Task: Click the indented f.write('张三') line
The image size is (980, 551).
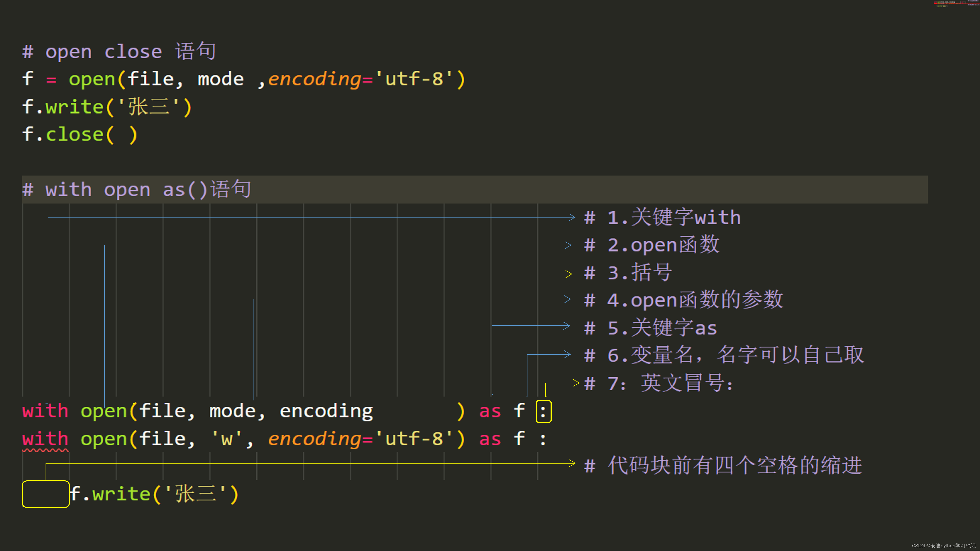Action: pyautogui.click(x=154, y=494)
